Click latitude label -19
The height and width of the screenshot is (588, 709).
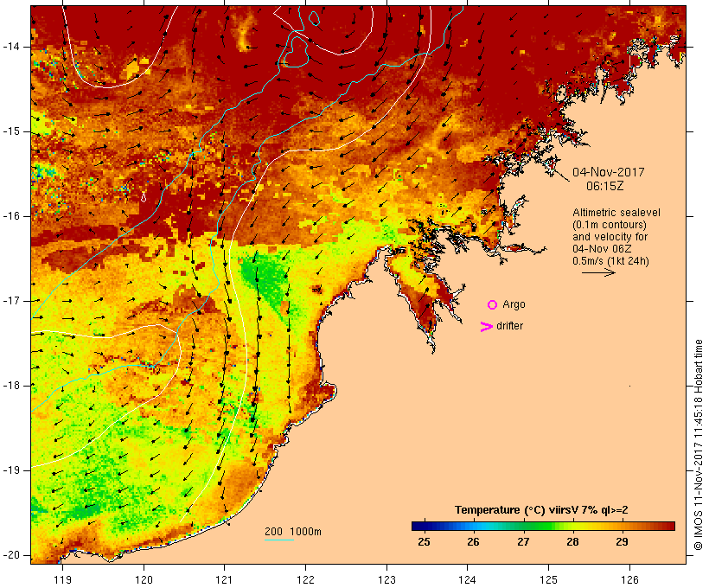[x=10, y=470]
